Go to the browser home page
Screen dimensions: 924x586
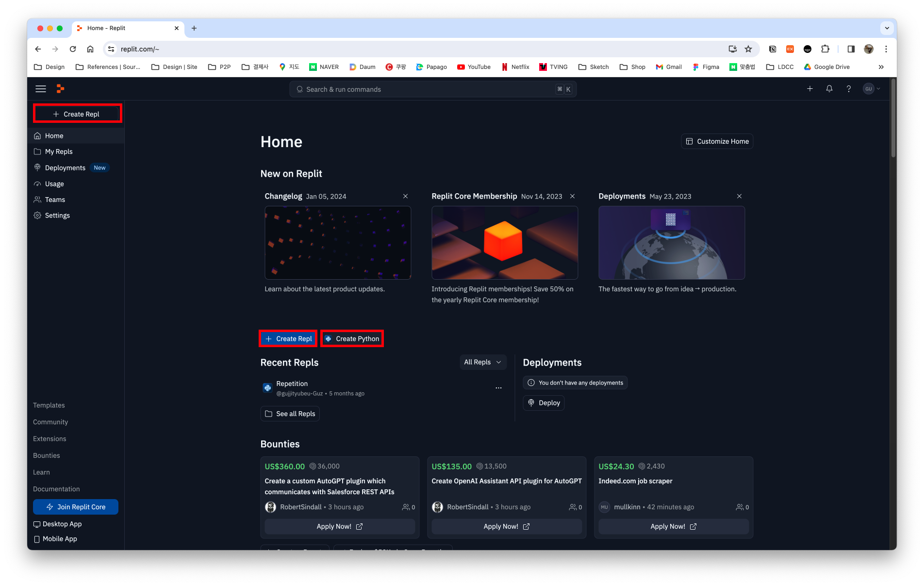pyautogui.click(x=90, y=49)
